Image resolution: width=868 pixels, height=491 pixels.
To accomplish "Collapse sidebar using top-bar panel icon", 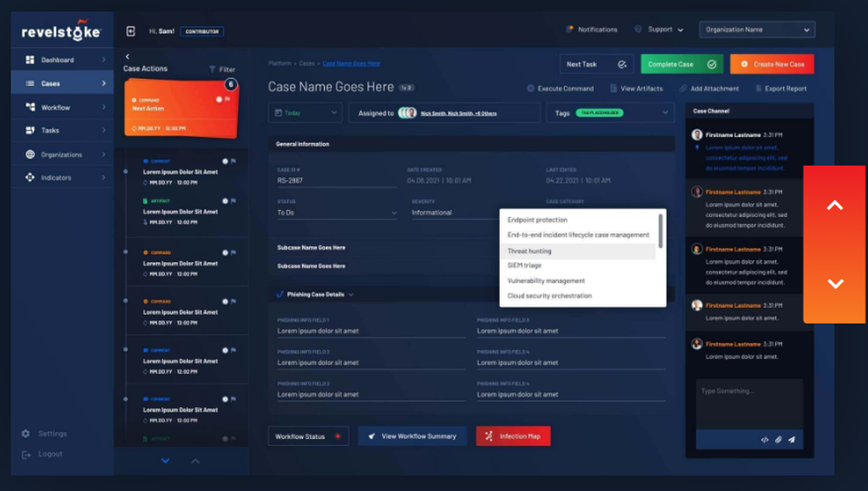I will point(131,31).
